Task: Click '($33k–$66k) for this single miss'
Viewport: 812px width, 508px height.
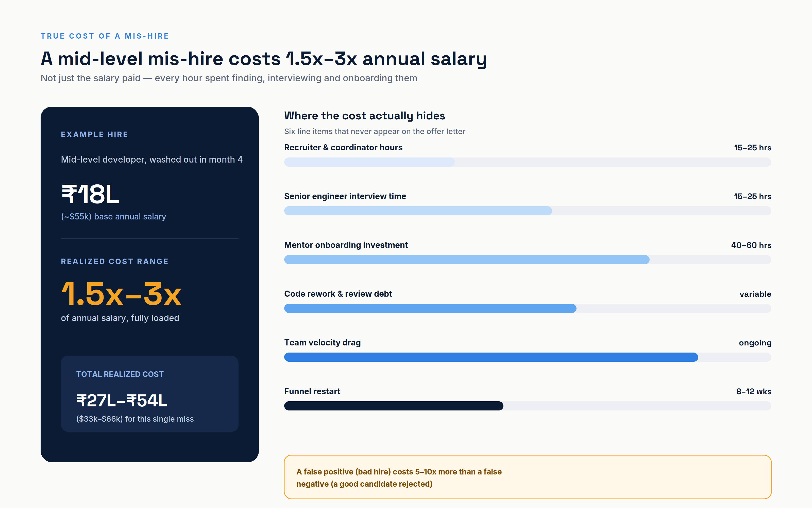Action: pyautogui.click(x=135, y=419)
